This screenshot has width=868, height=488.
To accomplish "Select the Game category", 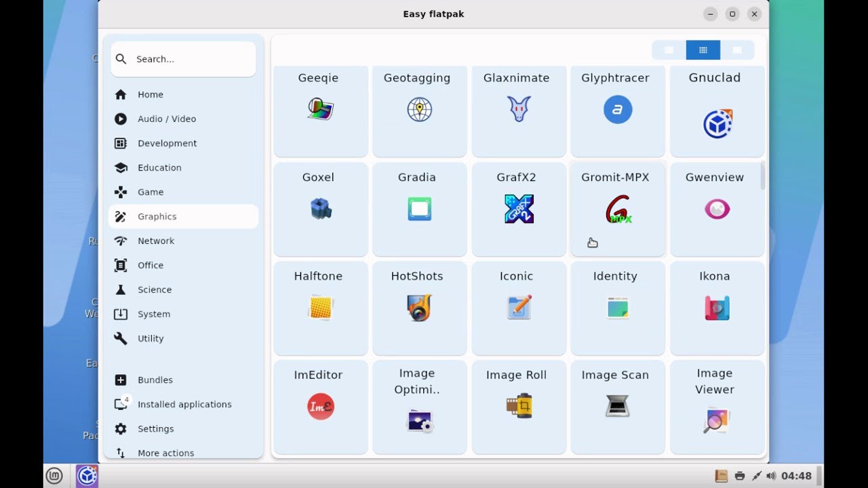I will click(183, 192).
